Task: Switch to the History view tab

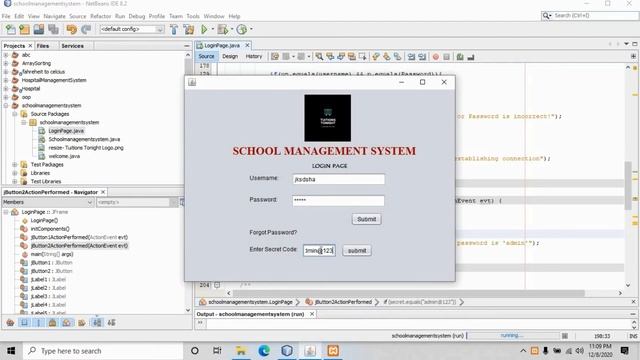Action: (253, 56)
